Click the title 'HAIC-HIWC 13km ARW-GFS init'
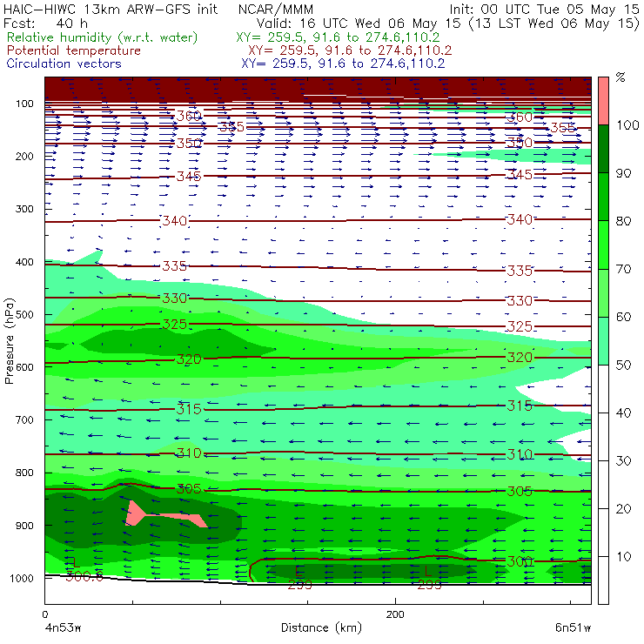 110,9
